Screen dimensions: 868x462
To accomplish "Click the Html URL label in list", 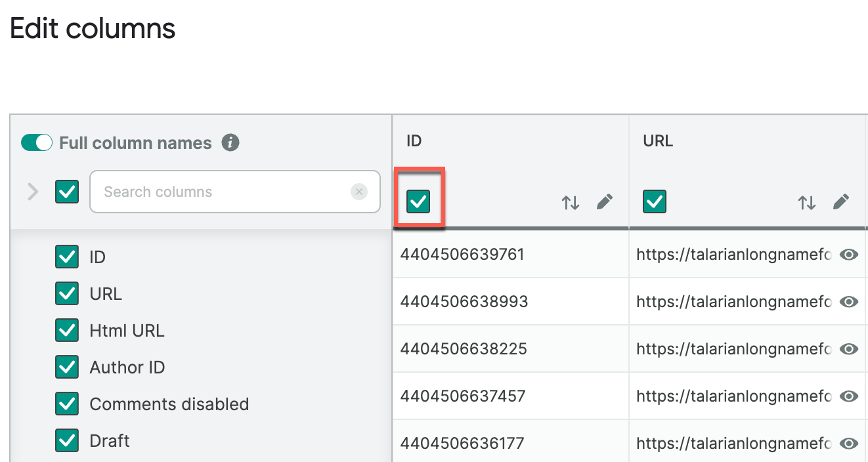I will pyautogui.click(x=127, y=331).
